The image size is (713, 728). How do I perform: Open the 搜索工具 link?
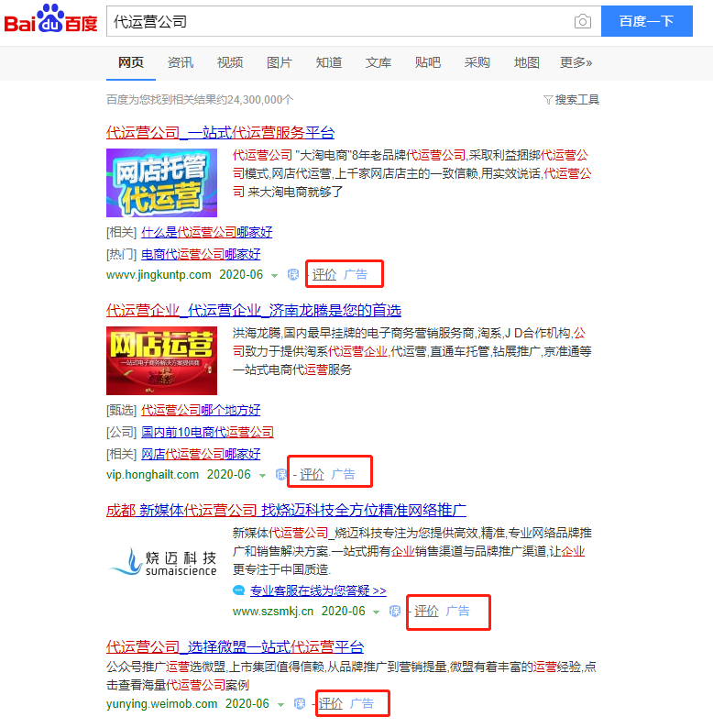click(577, 100)
